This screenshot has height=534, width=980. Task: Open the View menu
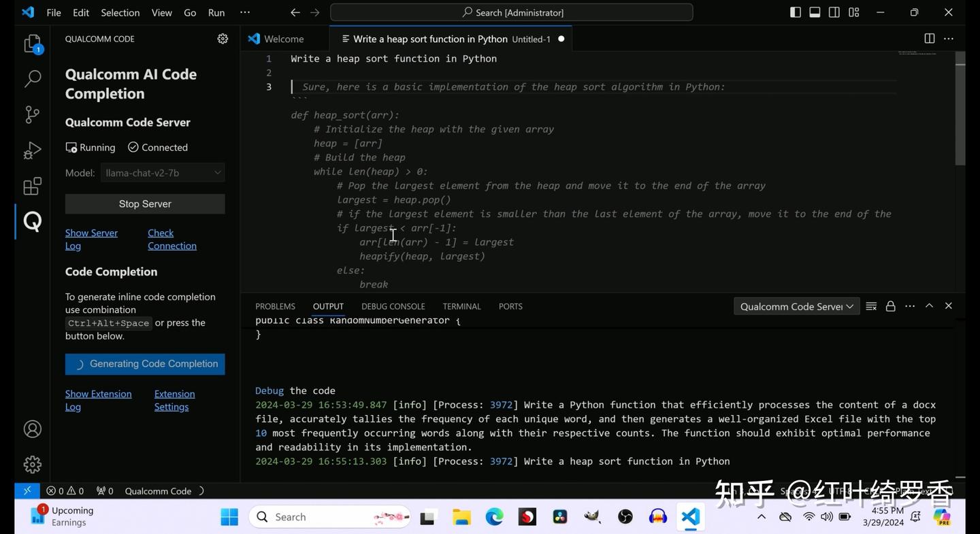tap(162, 12)
